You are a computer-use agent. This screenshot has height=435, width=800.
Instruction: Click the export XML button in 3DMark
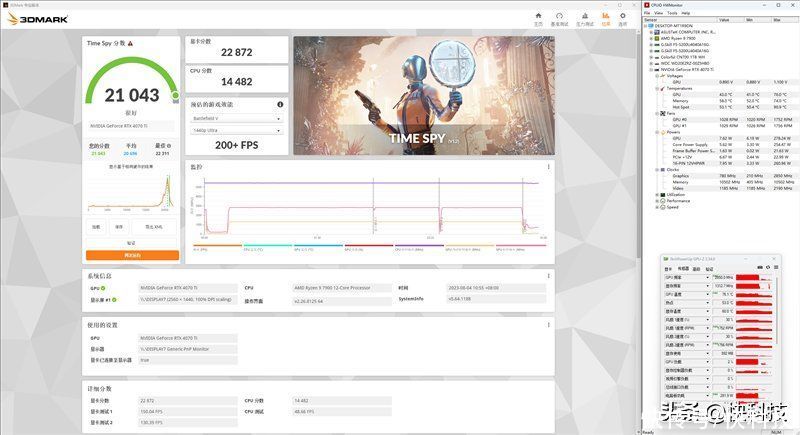pyautogui.click(x=154, y=227)
